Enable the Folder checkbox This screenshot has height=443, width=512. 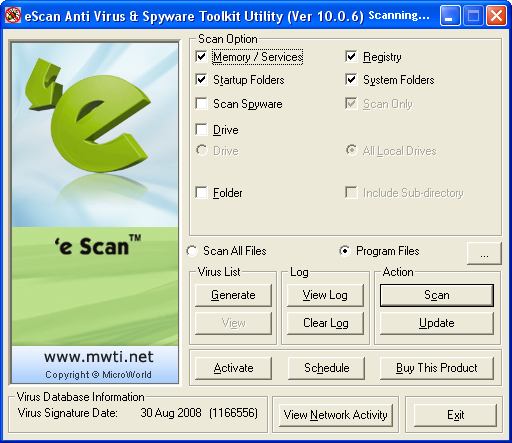coord(201,192)
